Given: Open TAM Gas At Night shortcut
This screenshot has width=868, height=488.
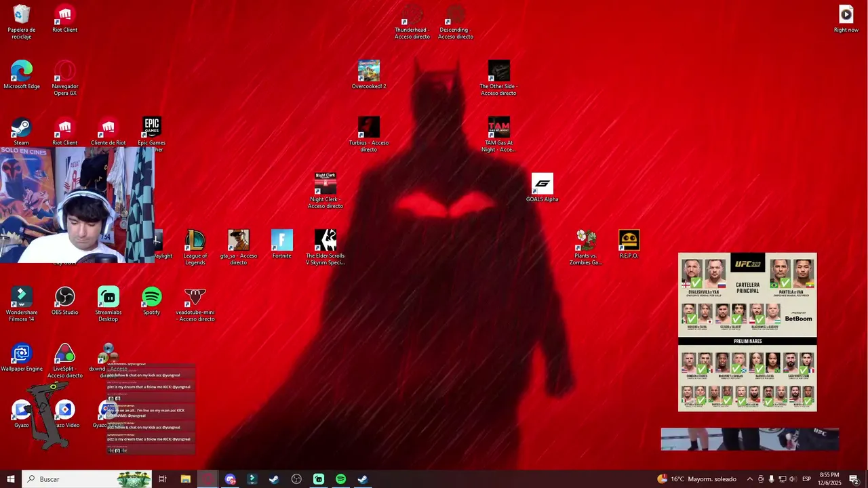Looking at the screenshot, I should tap(499, 134).
